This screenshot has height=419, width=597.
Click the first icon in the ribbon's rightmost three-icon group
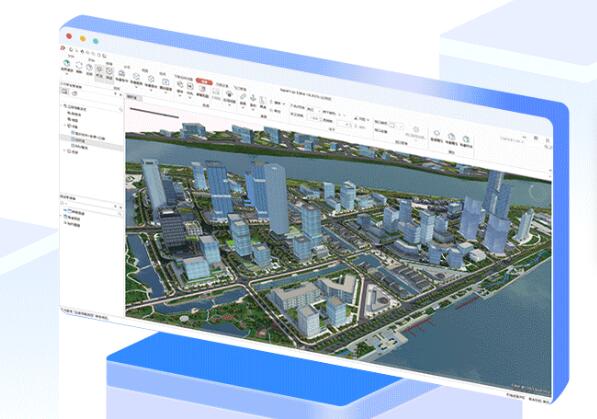[x=437, y=133]
